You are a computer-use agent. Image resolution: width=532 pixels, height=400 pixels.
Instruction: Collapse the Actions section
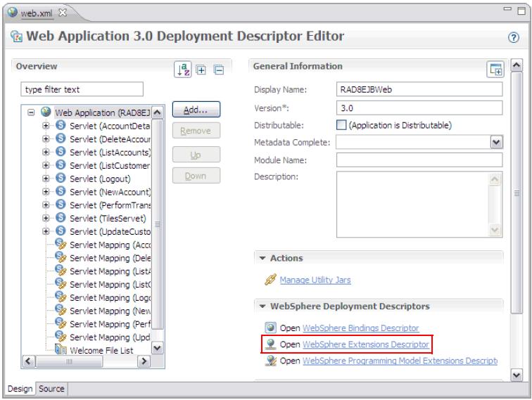(x=262, y=258)
